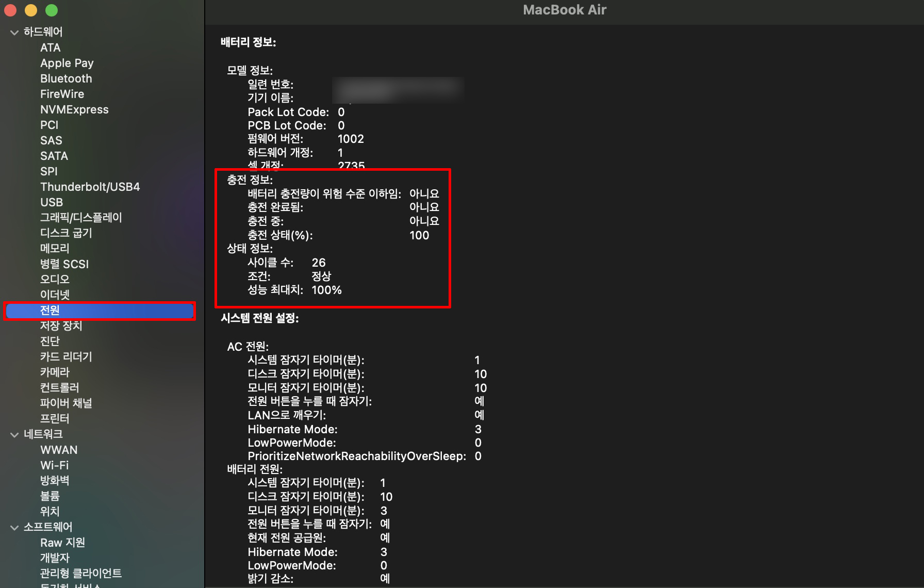The height and width of the screenshot is (588, 924).
Task: Open 오디오 hardware item
Action: click(x=55, y=280)
